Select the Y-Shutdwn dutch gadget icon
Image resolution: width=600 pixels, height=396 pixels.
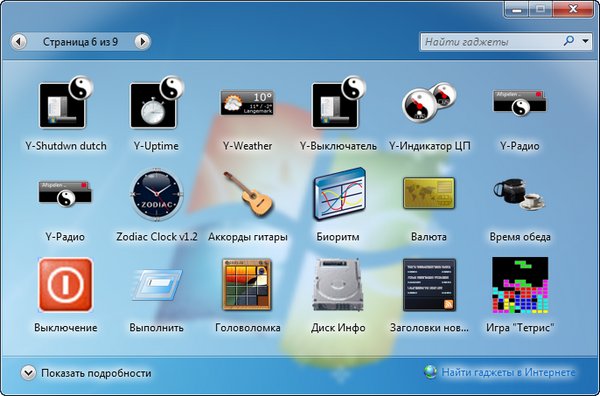[x=66, y=103]
